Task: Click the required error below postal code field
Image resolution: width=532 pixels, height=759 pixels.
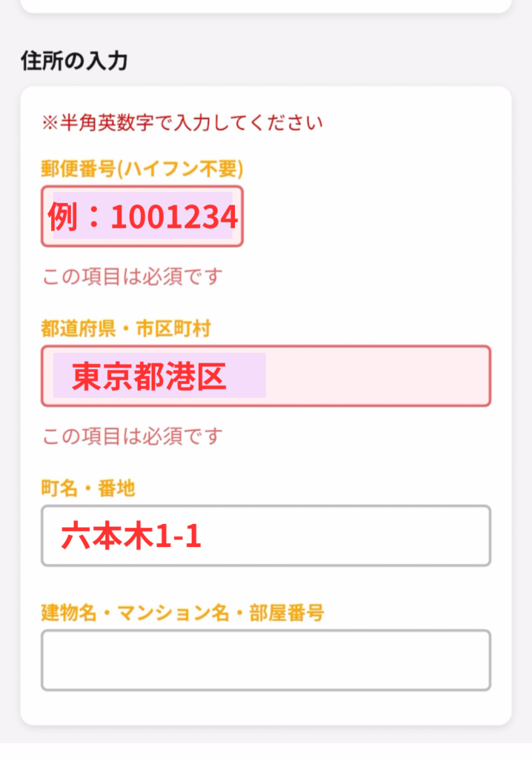Action: [133, 277]
